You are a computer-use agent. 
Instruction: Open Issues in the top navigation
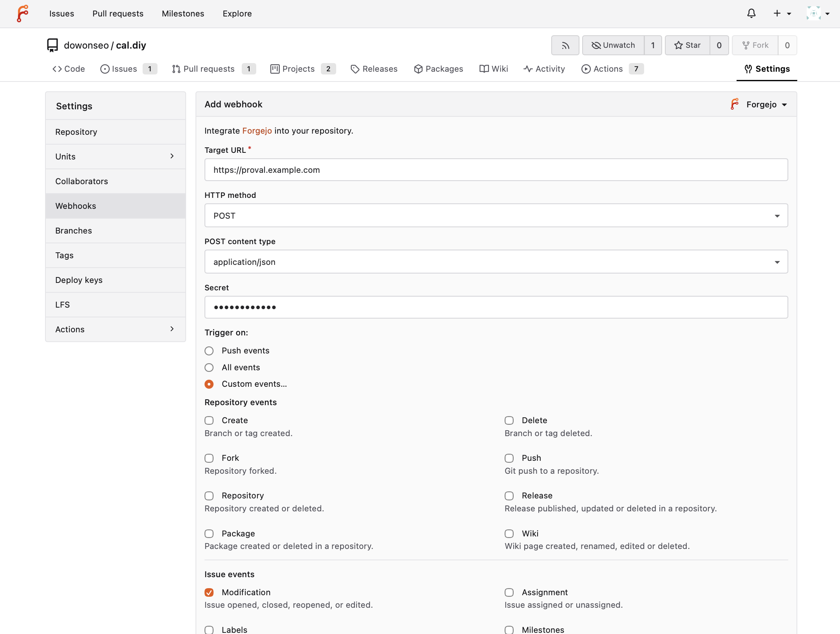[62, 14]
